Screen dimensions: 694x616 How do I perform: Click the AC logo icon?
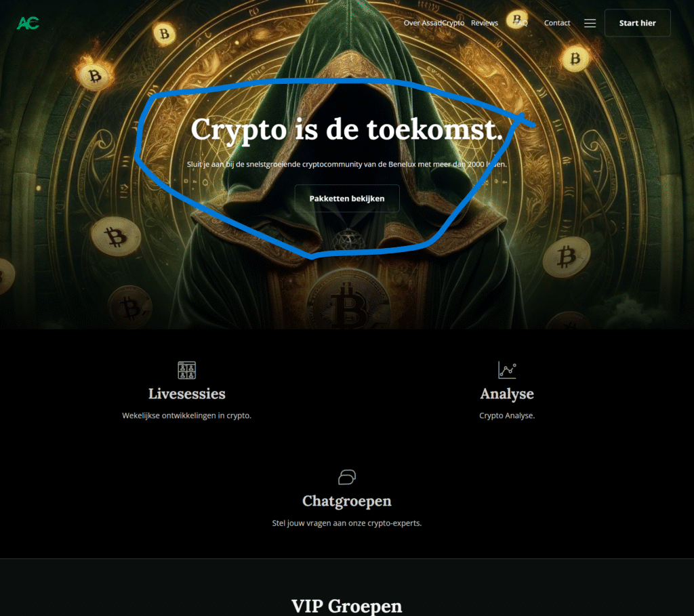tap(28, 23)
